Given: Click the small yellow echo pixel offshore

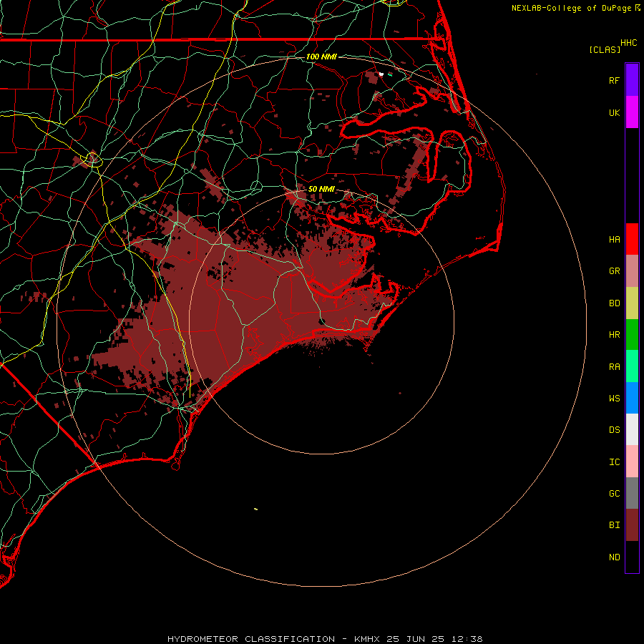Looking at the screenshot, I should click(256, 509).
